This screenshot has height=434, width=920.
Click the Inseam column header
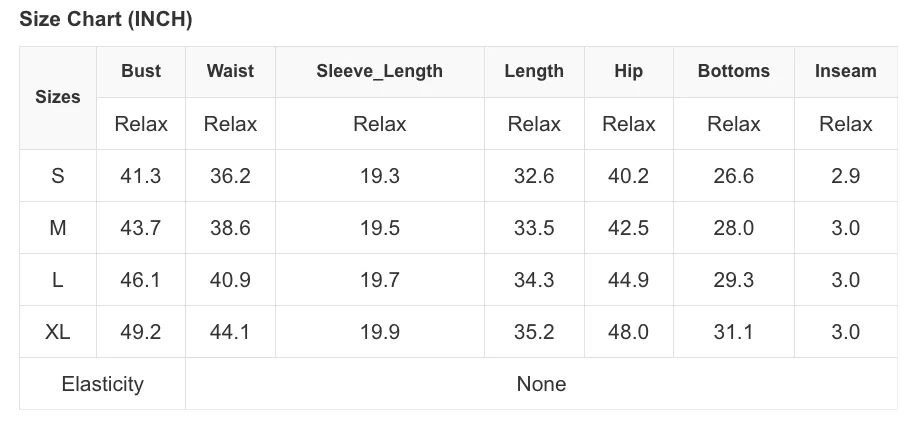(845, 72)
